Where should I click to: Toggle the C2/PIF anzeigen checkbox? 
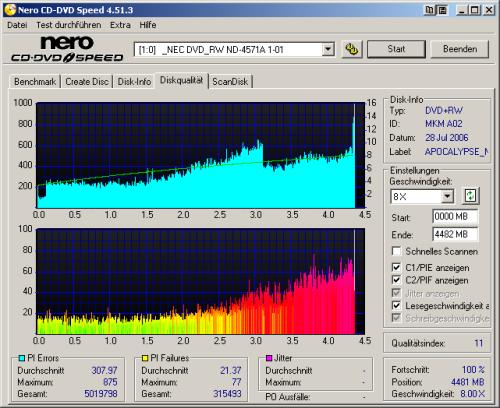click(396, 280)
